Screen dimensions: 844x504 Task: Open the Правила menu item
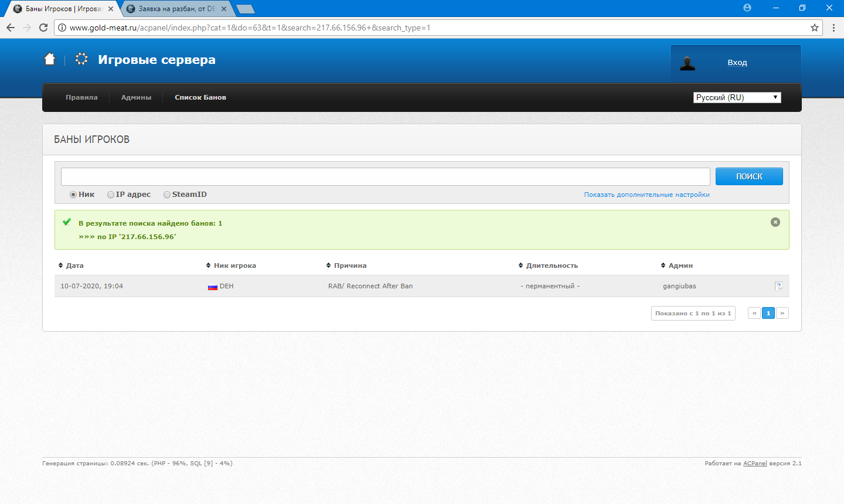click(81, 97)
